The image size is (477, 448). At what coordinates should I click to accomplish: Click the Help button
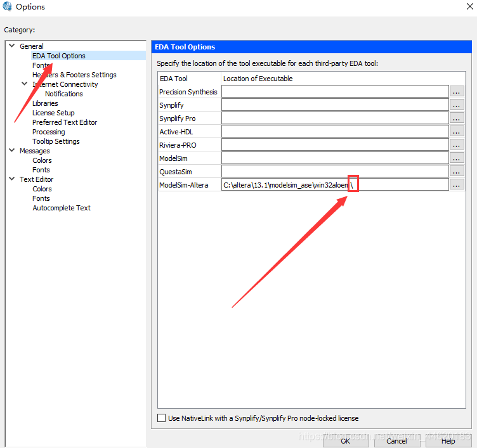click(x=448, y=441)
